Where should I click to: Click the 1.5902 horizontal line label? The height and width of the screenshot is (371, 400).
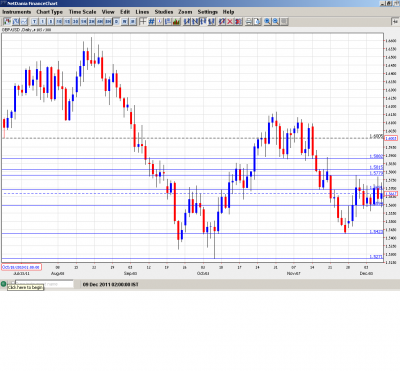coord(376,156)
